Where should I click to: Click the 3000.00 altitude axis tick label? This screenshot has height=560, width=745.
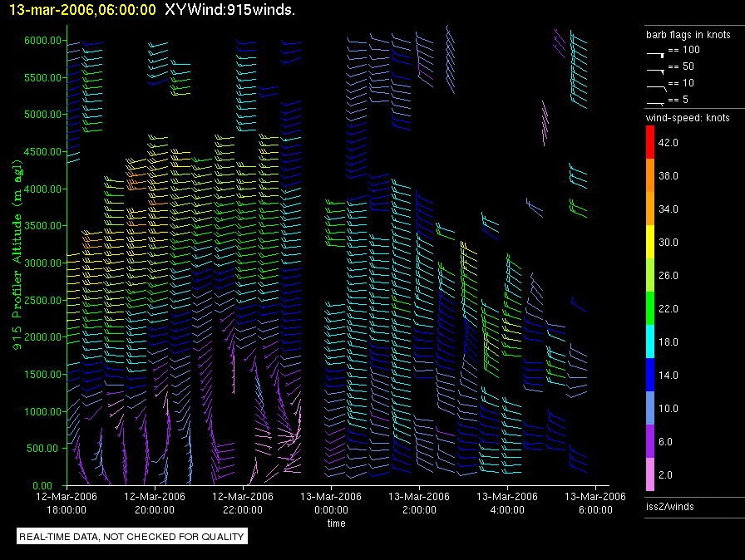[42, 263]
